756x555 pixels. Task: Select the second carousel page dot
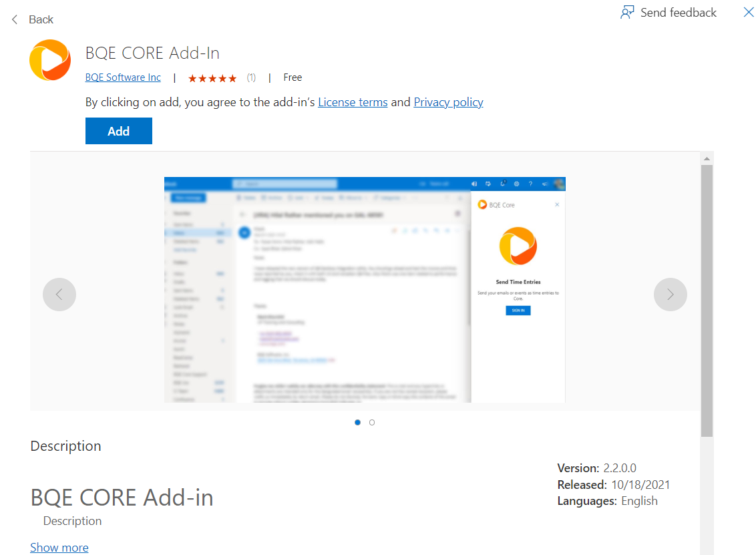(372, 422)
